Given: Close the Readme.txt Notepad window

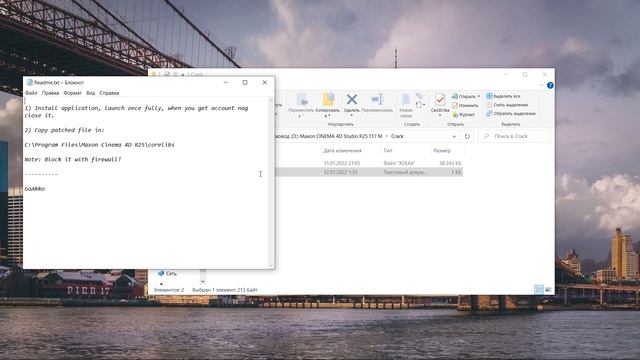Looking at the screenshot, I should [264, 82].
